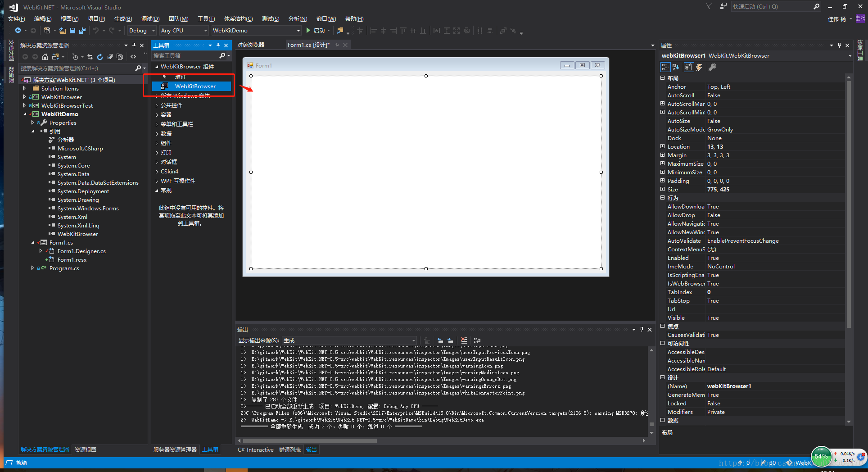The width and height of the screenshot is (868, 472).
Task: Click the home icon in Solution Explorer
Action: point(45,57)
